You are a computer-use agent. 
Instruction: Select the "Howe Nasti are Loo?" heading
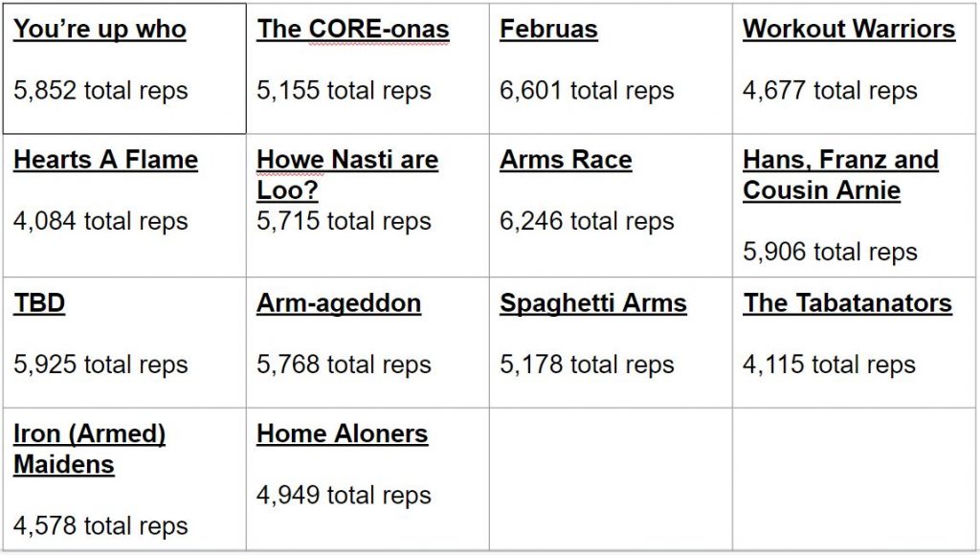click(346, 160)
